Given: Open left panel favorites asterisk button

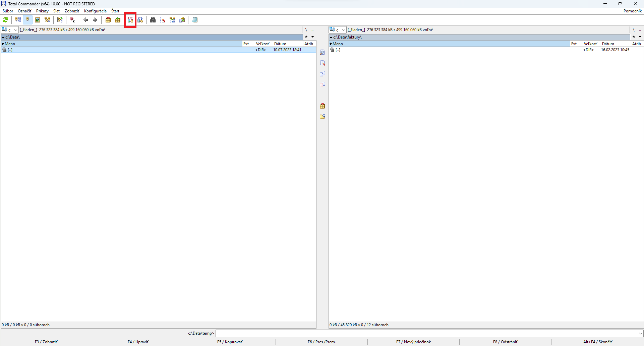Looking at the screenshot, I should click(x=306, y=37).
